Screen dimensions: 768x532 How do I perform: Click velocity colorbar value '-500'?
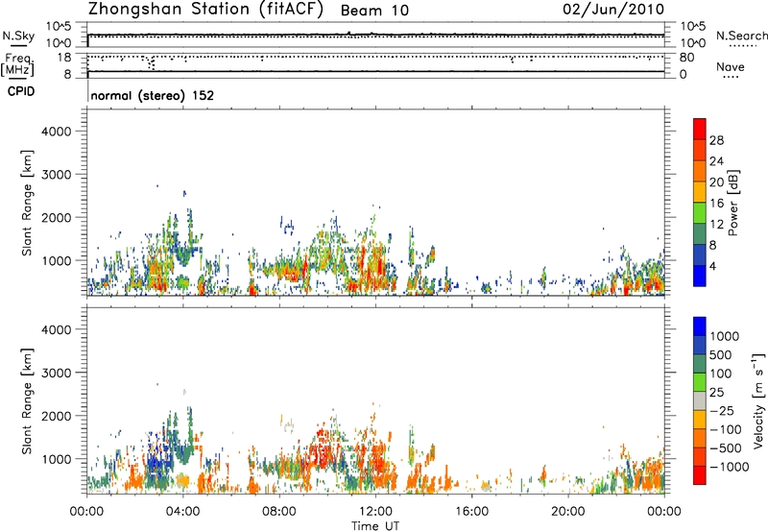(x=726, y=447)
